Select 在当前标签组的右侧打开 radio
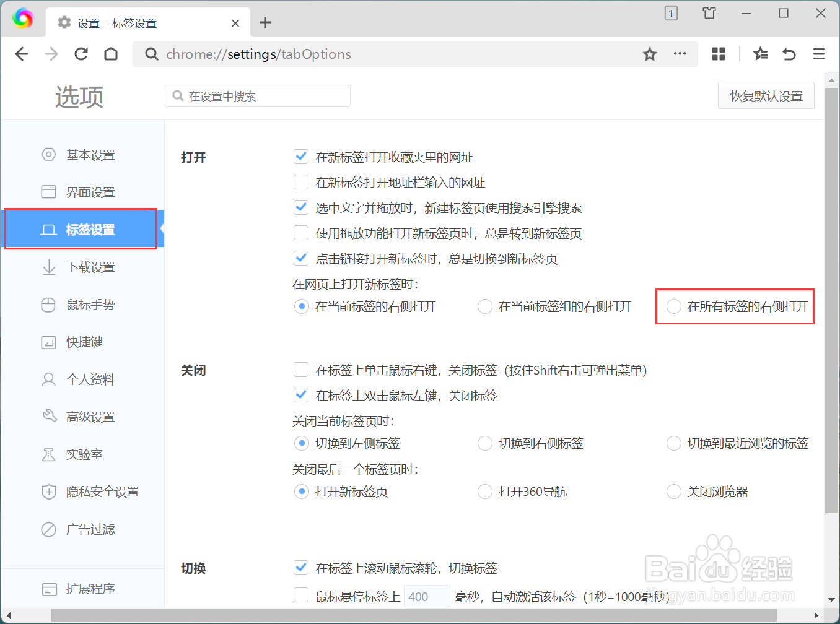 click(x=485, y=306)
